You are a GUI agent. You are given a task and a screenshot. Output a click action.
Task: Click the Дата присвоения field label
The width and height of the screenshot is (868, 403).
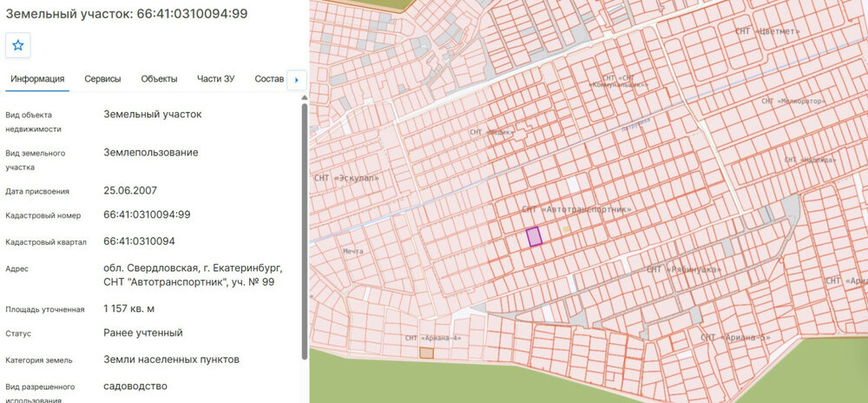[x=37, y=191]
